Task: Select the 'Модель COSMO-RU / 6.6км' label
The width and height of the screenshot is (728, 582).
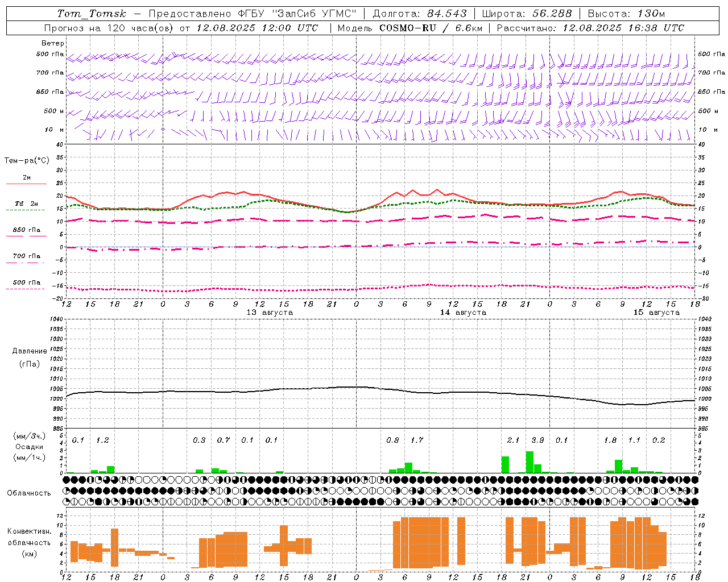Action: (409, 28)
